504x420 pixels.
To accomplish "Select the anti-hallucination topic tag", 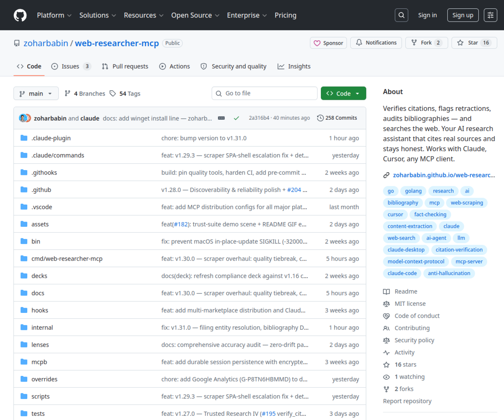I will pos(449,273).
